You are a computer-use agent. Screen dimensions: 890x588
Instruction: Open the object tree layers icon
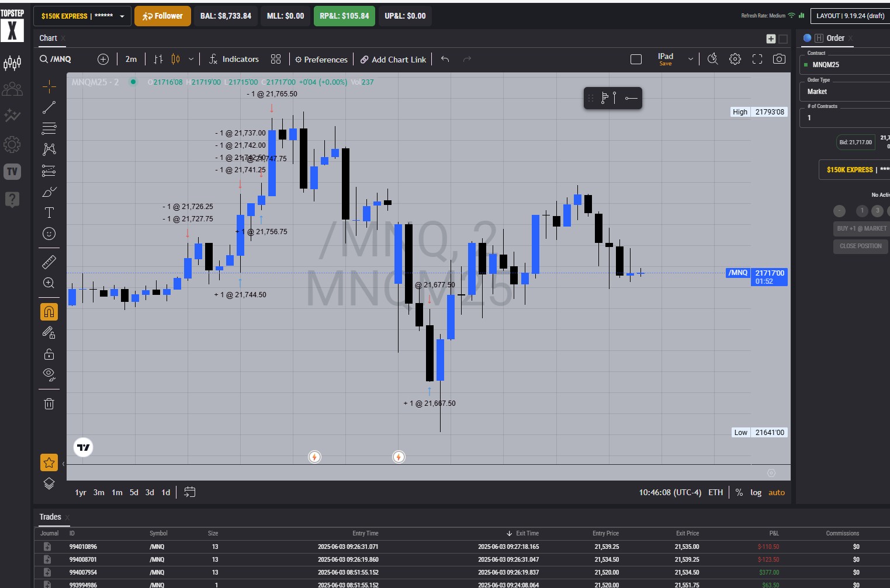point(49,483)
